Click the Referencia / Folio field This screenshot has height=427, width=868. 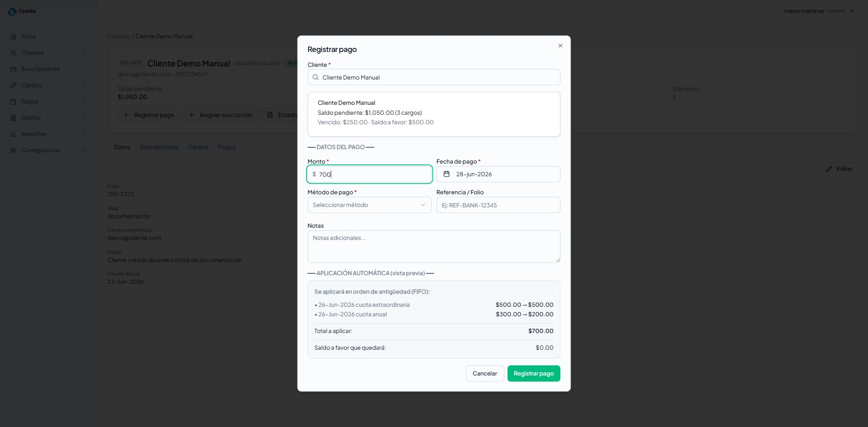(x=498, y=205)
